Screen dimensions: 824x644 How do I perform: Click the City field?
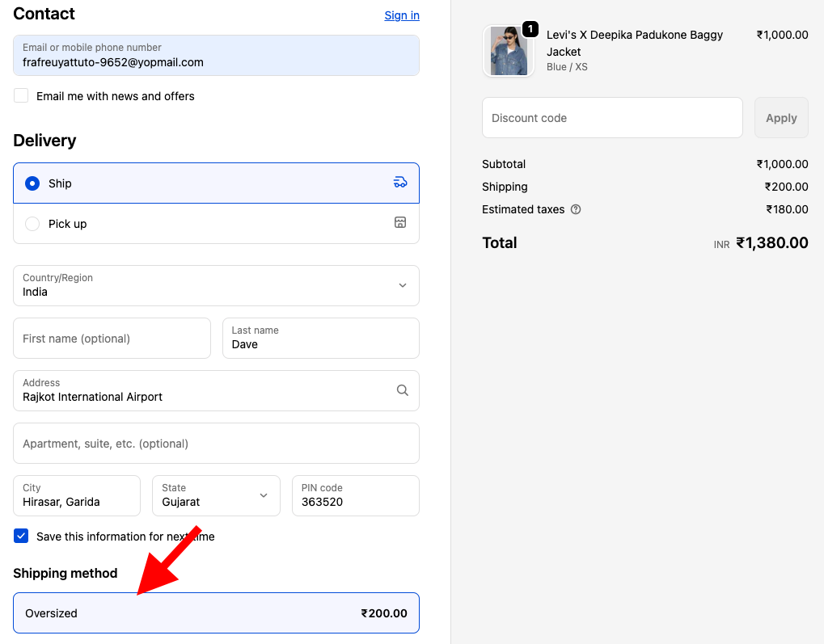77,496
